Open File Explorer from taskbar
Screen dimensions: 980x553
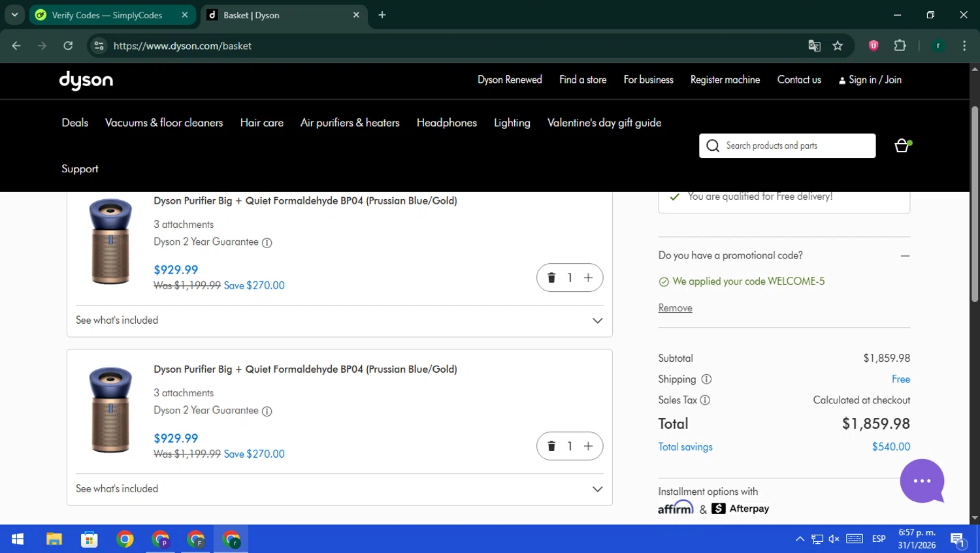54,539
